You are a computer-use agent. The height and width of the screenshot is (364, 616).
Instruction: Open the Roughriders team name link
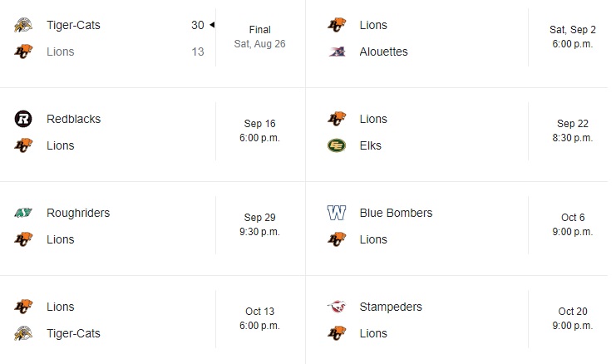coord(78,213)
